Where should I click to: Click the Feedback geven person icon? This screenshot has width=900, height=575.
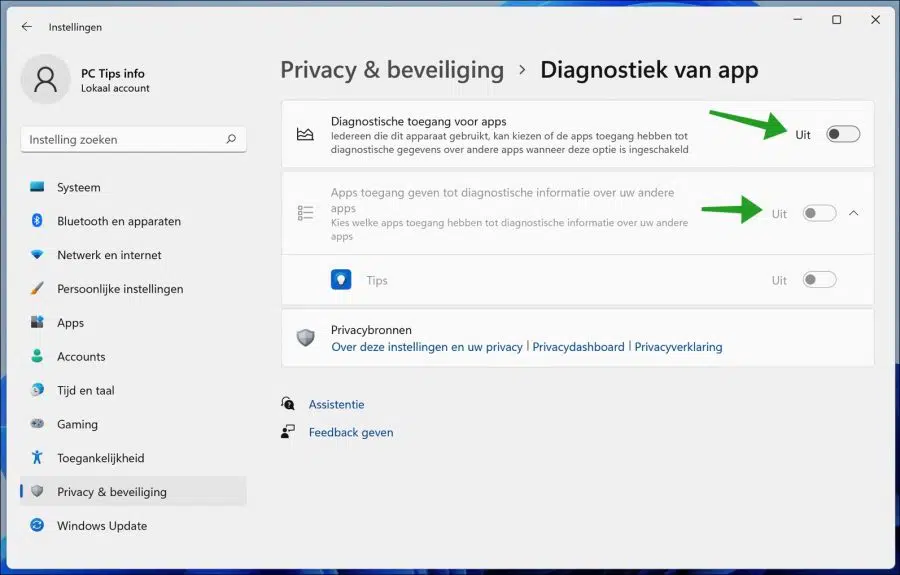pos(288,432)
